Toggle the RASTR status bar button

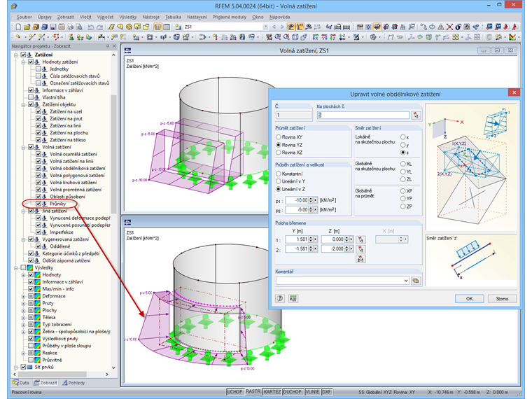click(x=253, y=392)
